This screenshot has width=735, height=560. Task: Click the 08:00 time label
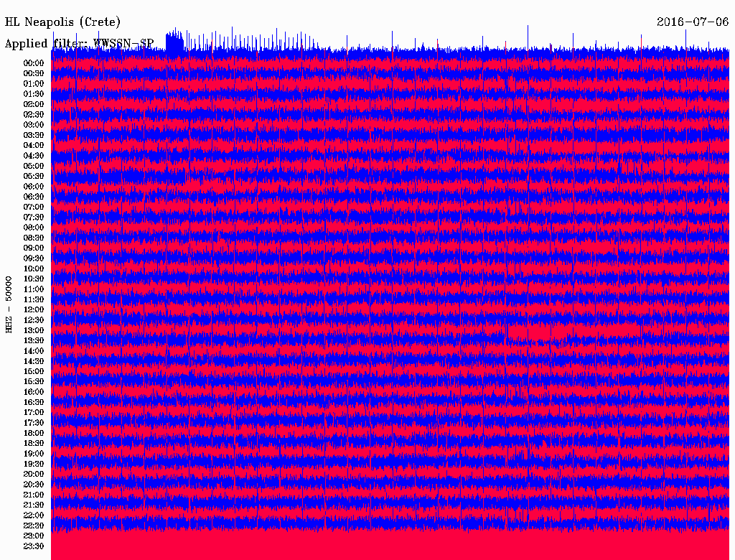34,228
